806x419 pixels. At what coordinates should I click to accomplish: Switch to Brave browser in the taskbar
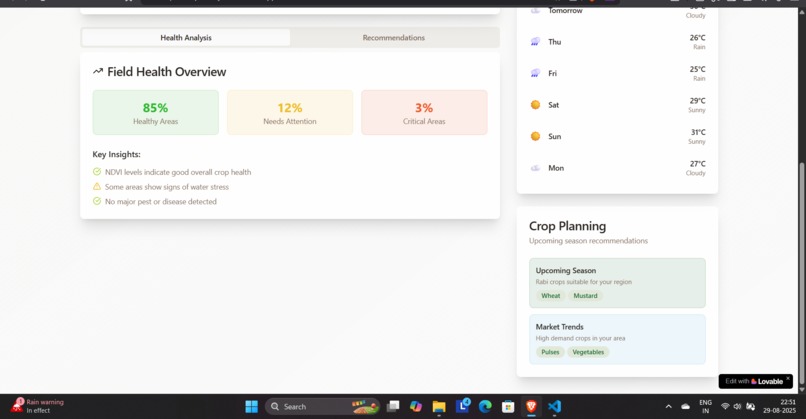531,407
